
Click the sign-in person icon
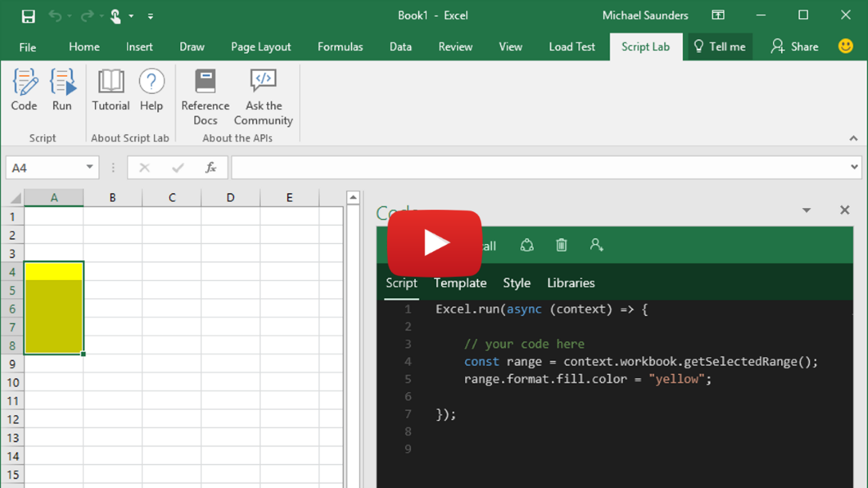point(597,246)
